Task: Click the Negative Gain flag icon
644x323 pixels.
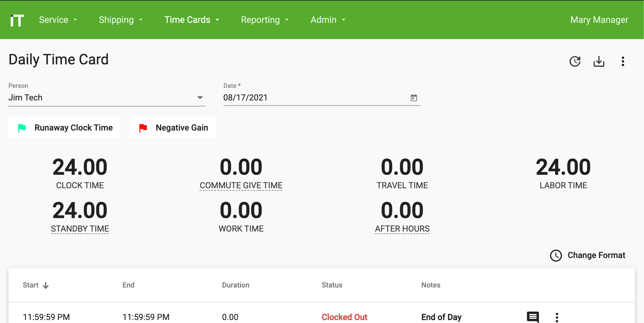Action: pos(143,128)
